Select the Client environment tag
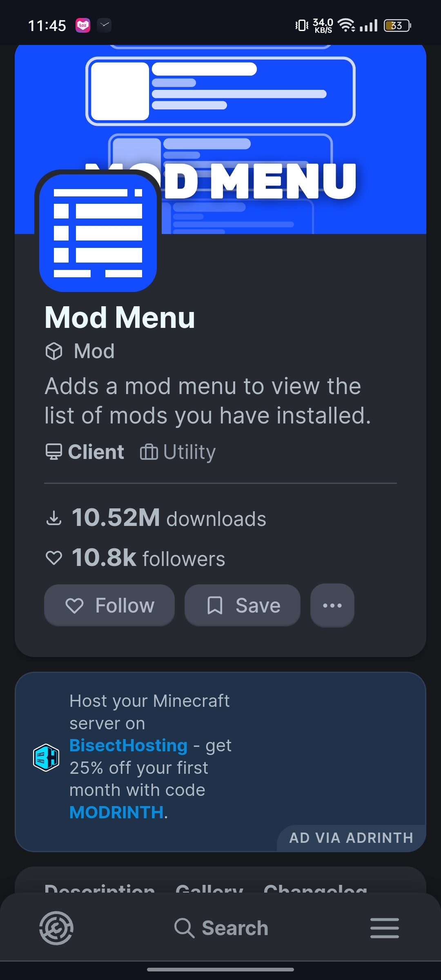This screenshot has width=441, height=980. coord(85,452)
